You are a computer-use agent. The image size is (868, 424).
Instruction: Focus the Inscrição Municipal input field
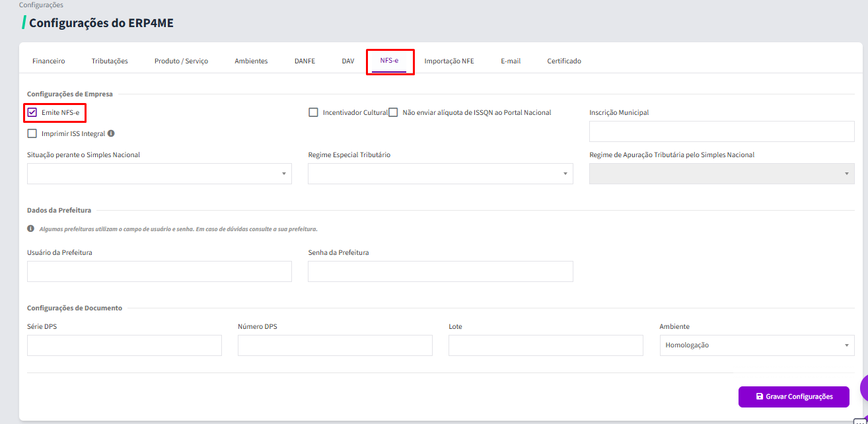722,131
